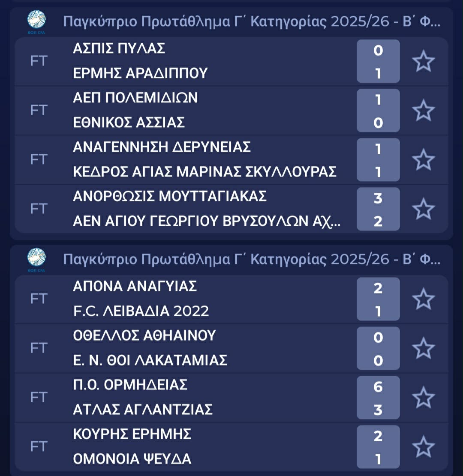Star the ΑΕΠ ΠΟΛΕΜΙΔΙΩΝ match
463x476 pixels.
coord(423,111)
